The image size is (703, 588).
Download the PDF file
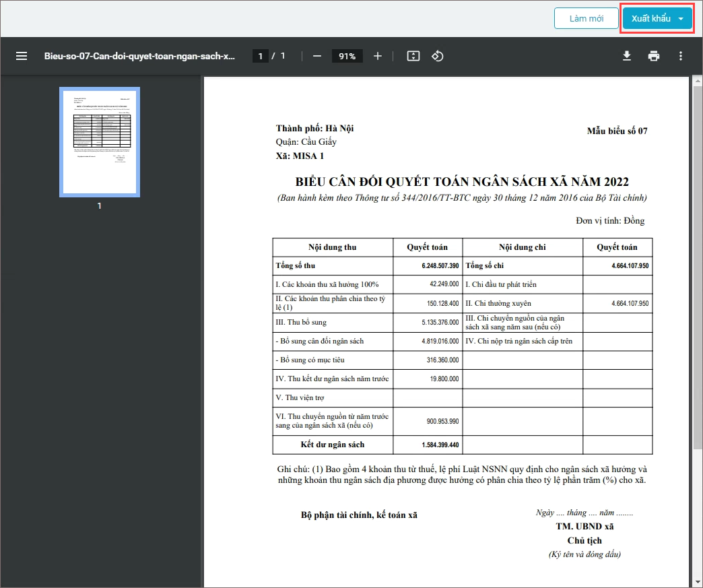[627, 56]
